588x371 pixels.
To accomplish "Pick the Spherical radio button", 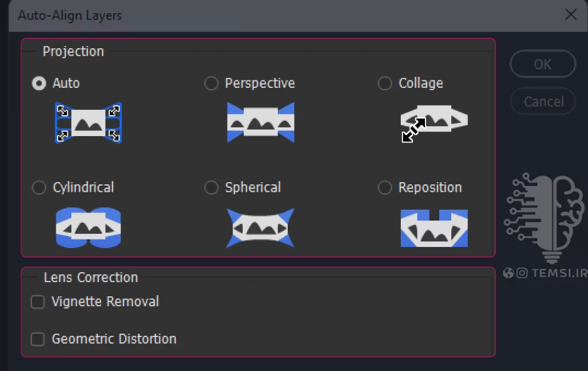I will coord(211,188).
